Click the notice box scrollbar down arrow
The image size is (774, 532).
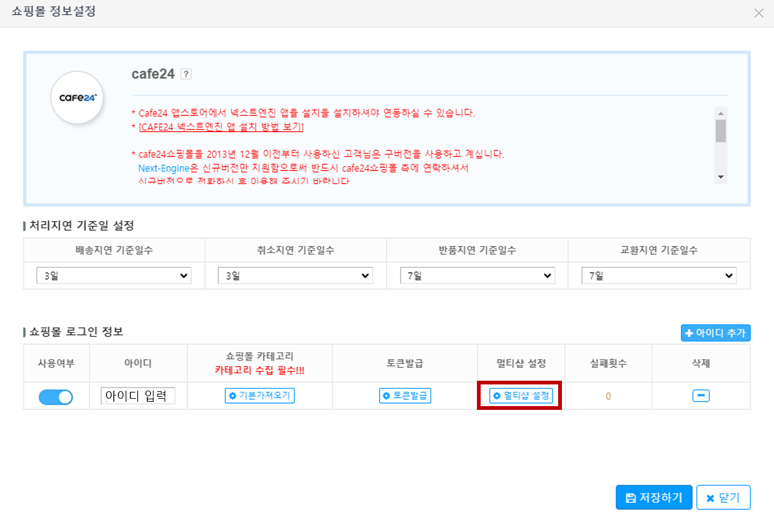[x=721, y=177]
